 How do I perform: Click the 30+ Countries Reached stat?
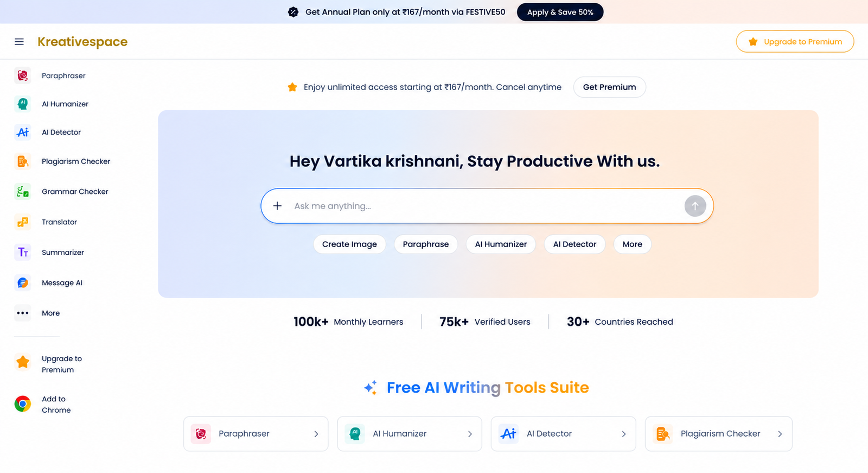tap(620, 321)
